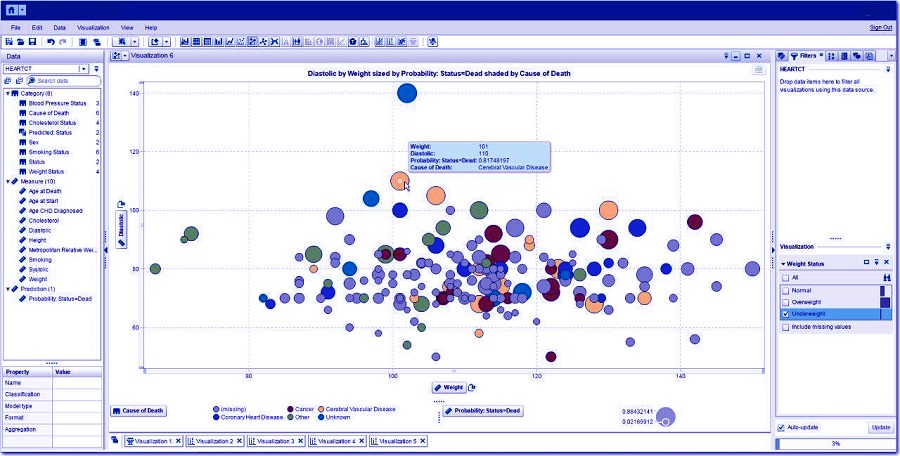Open the View menu

point(127,28)
